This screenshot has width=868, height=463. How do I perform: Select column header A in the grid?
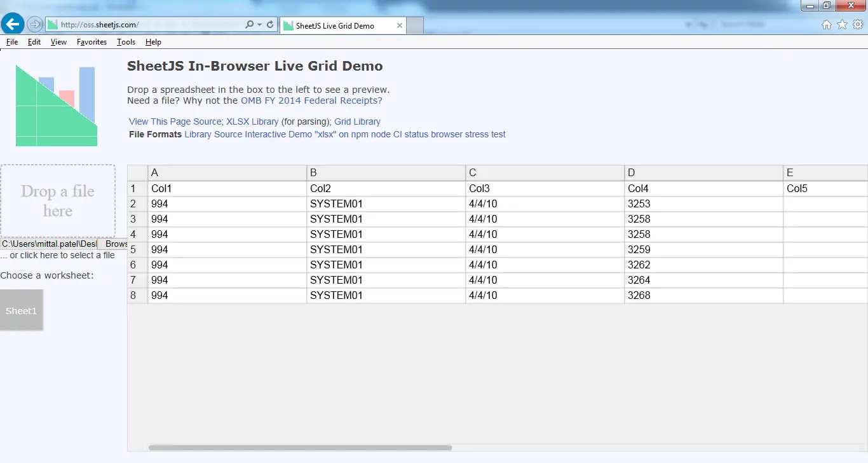[x=227, y=173]
